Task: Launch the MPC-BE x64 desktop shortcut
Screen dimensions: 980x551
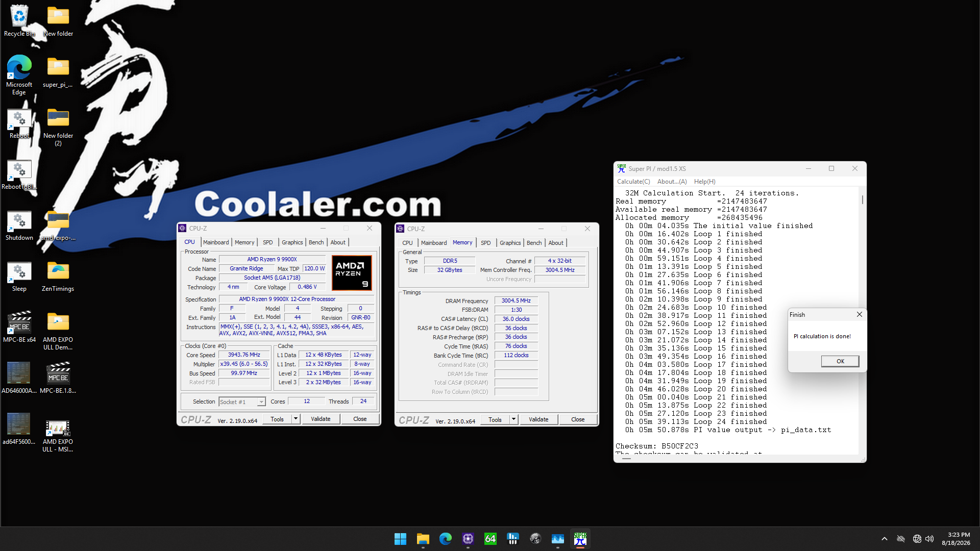Action: 19,327
